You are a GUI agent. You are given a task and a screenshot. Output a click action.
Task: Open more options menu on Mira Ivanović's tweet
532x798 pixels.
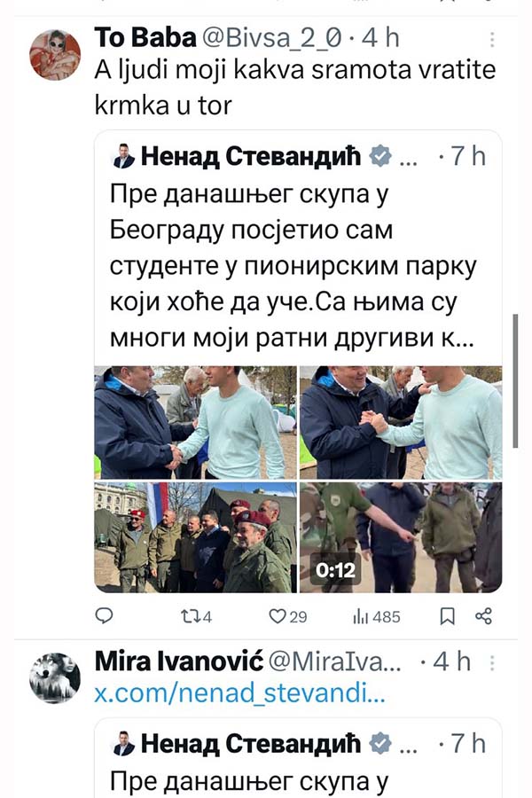coord(492,662)
